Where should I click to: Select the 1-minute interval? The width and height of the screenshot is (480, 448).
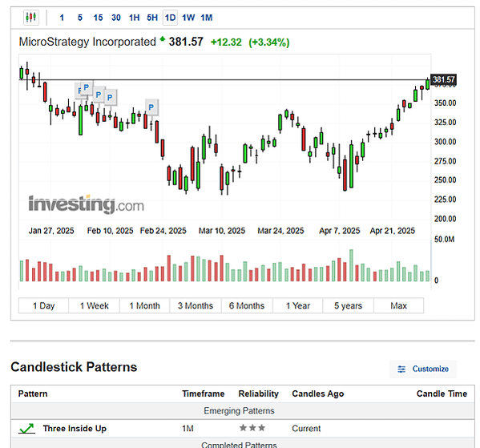(x=62, y=18)
